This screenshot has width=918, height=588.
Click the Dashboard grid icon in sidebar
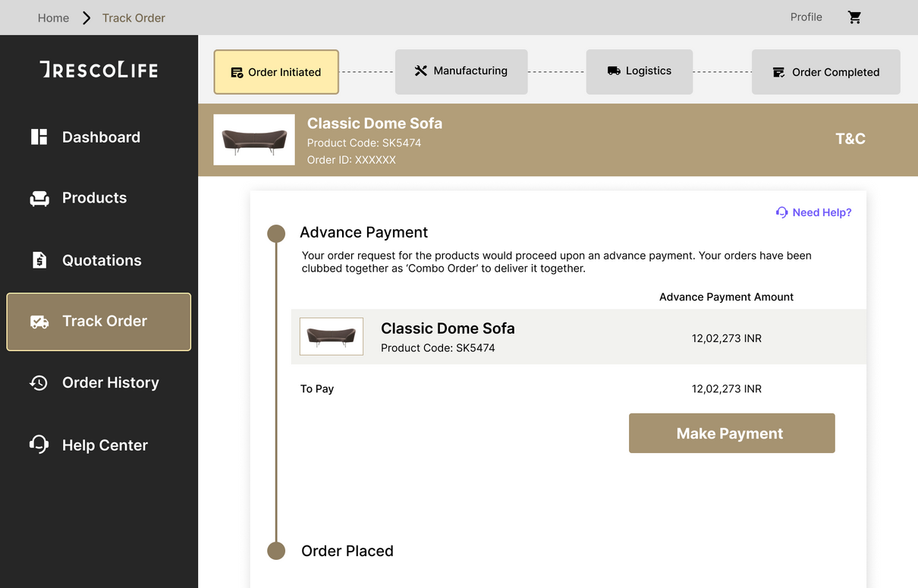tap(39, 137)
